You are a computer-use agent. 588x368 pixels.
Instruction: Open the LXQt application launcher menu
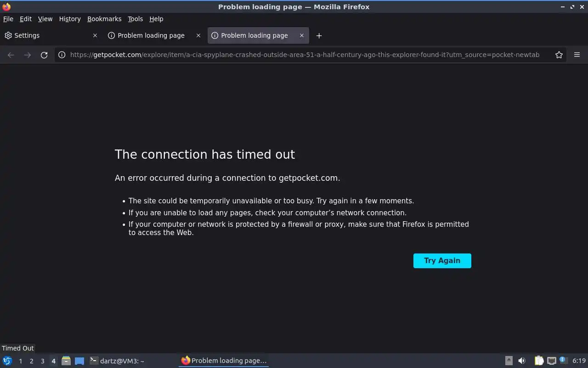click(x=7, y=361)
